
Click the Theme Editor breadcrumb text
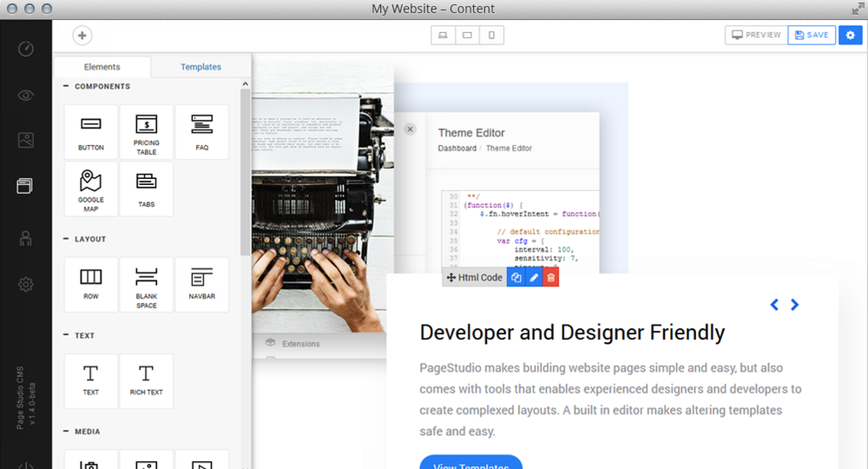(509, 148)
